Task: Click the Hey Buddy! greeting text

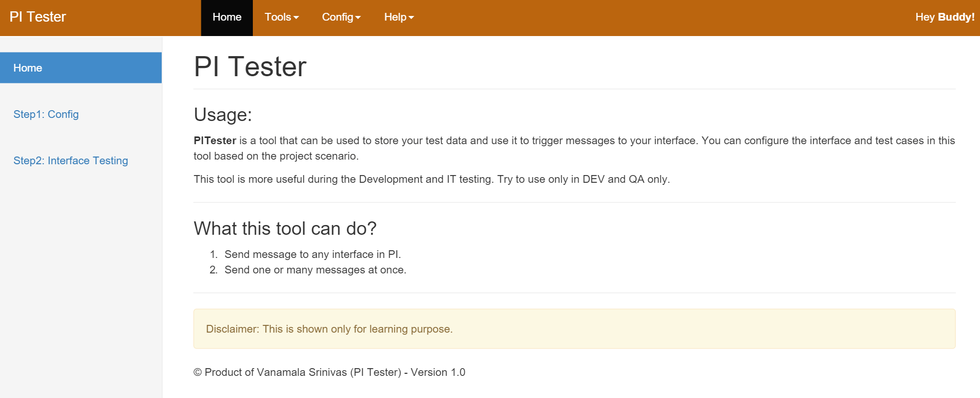Action: [944, 17]
